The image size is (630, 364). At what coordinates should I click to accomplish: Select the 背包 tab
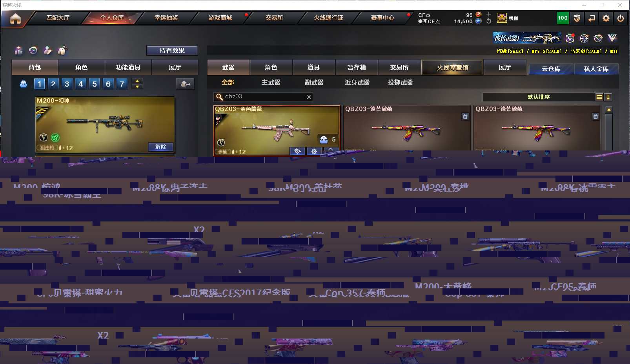click(x=35, y=67)
